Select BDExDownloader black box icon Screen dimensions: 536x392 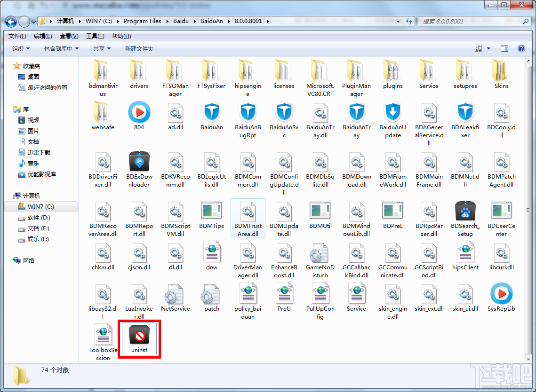(x=139, y=162)
